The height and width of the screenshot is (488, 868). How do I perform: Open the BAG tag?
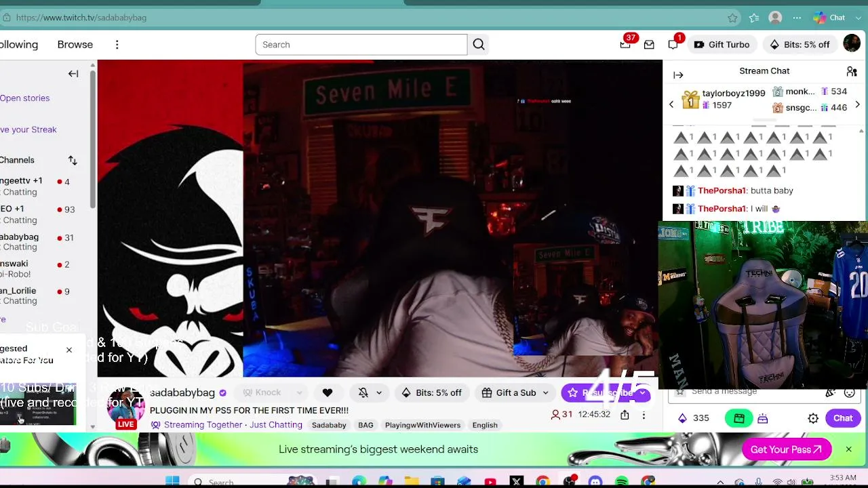(366, 425)
